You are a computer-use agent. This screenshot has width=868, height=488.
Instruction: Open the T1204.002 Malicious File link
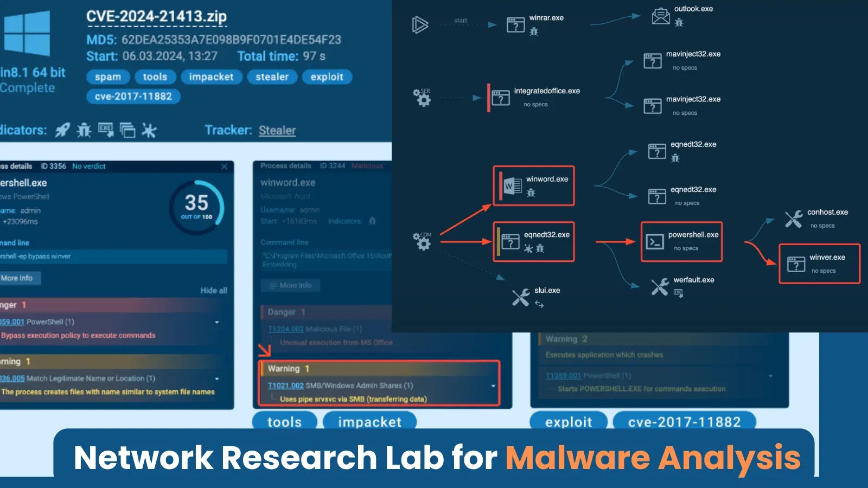click(285, 329)
